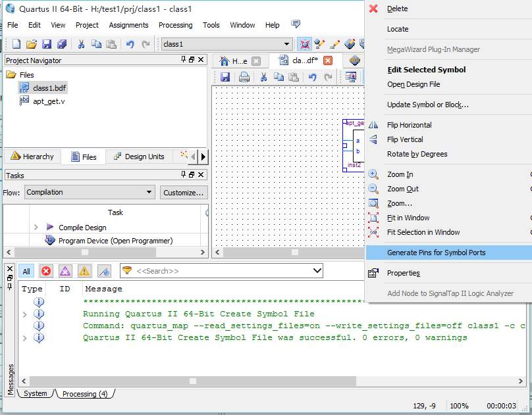The width and height of the screenshot is (532, 415).
Task: Open the Tools menu
Action: (211, 25)
